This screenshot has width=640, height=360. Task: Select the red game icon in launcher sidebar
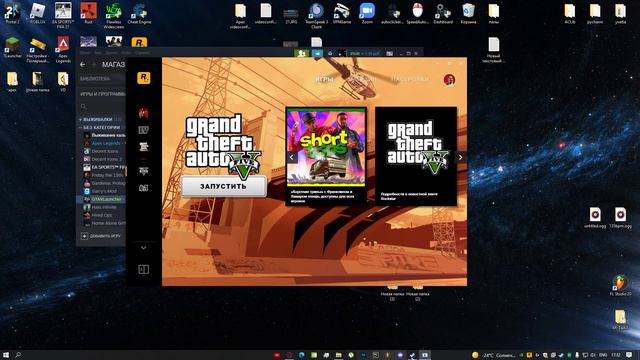click(143, 113)
